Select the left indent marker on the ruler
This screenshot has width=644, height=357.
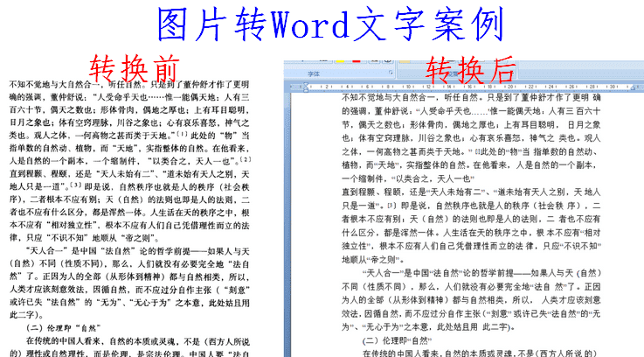305,87
